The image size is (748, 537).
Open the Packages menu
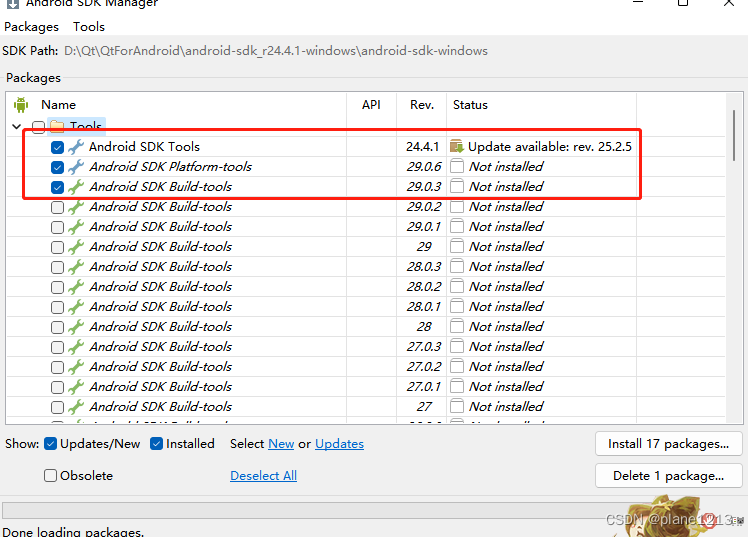[31, 27]
